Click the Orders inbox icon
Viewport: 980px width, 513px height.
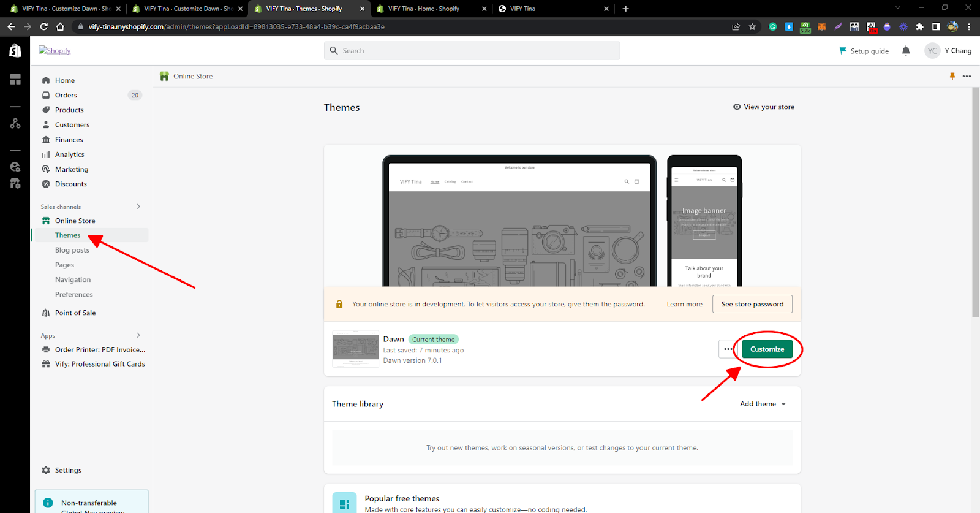pyautogui.click(x=46, y=95)
